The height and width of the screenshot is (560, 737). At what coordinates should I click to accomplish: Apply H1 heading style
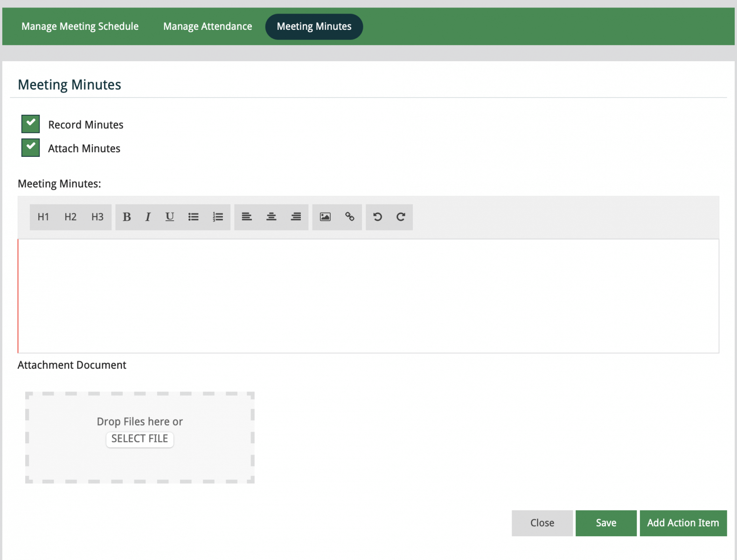43,217
